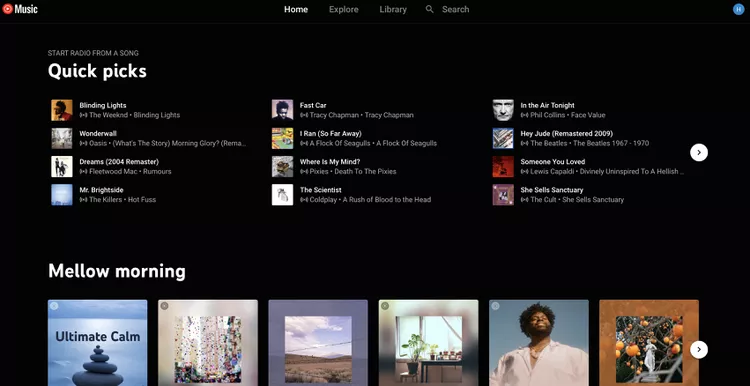Open the Library tab
The height and width of the screenshot is (386, 750).
(x=393, y=9)
